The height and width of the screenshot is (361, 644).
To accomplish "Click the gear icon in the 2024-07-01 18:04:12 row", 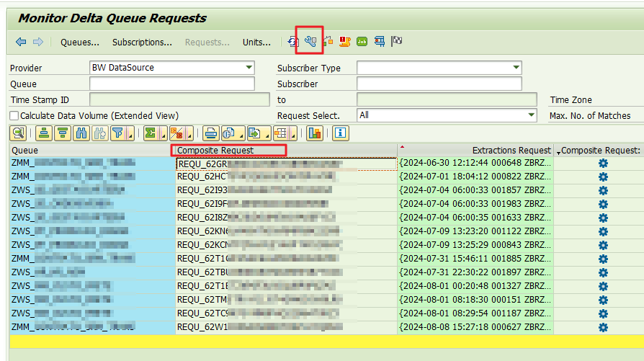I will [603, 177].
